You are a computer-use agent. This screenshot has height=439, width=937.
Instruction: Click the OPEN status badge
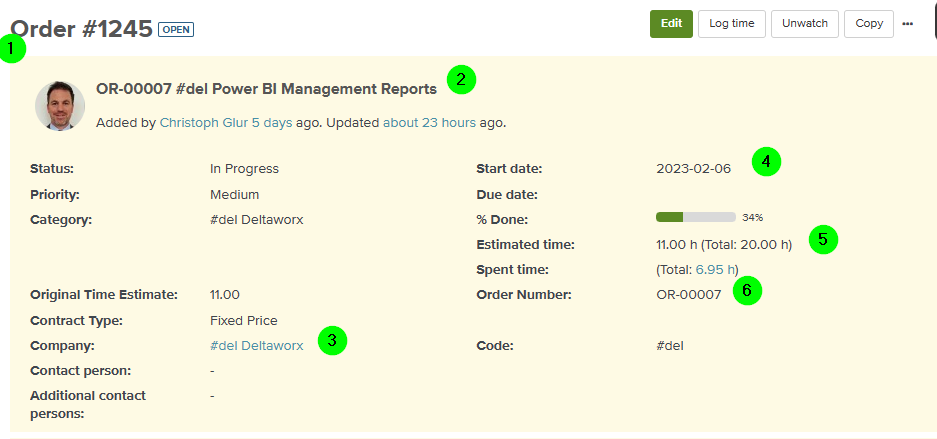coord(176,29)
